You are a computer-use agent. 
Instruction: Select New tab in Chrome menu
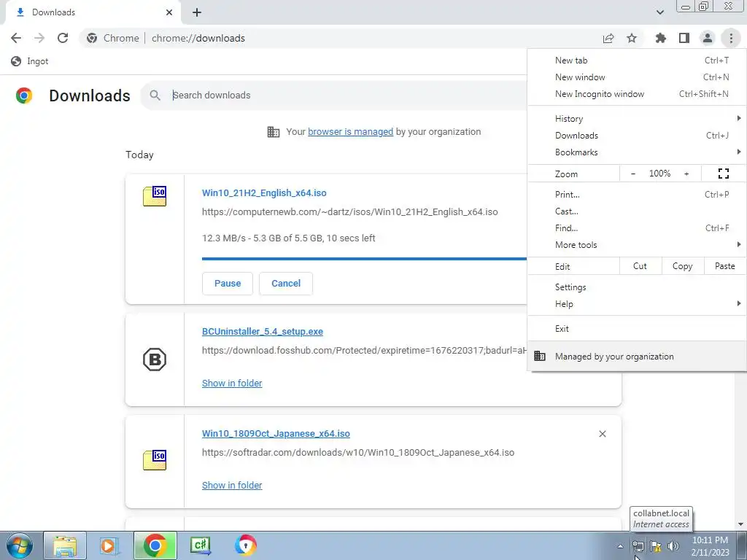tap(637, 61)
